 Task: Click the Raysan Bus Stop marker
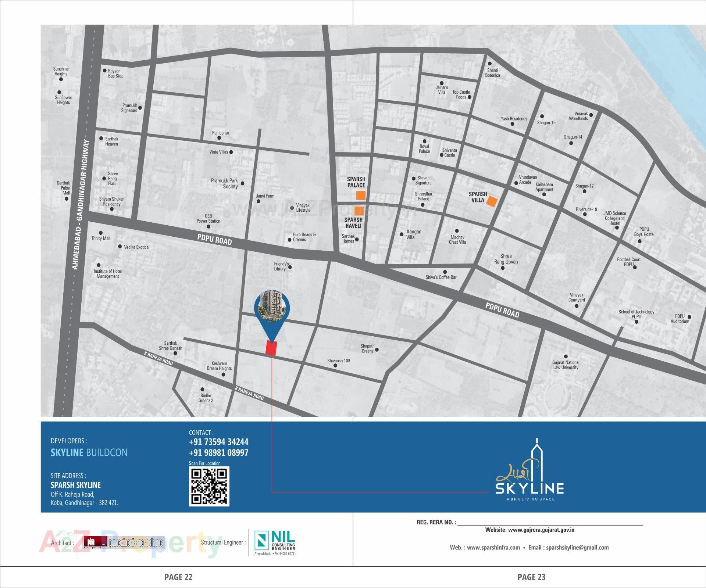105,71
